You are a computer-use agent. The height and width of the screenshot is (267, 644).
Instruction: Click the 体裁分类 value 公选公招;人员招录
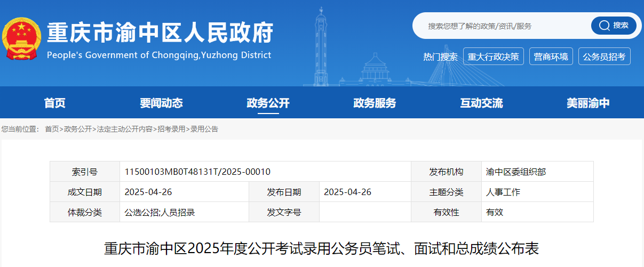(160, 212)
